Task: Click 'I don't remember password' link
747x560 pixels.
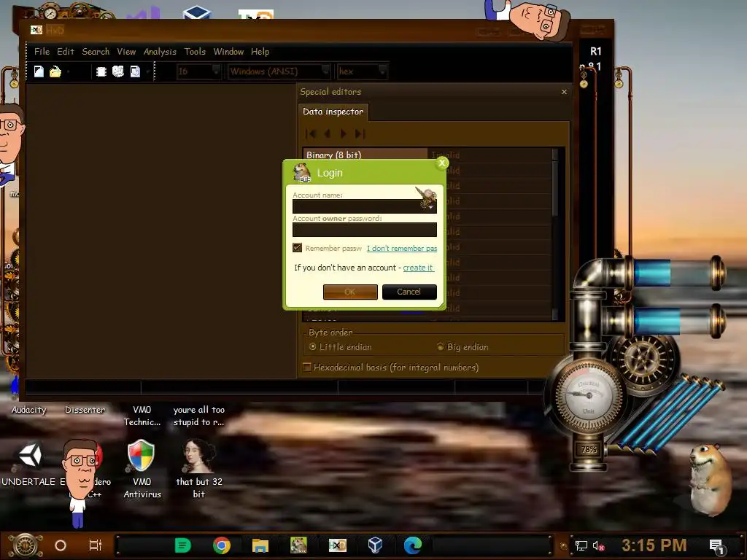Action: coord(402,248)
